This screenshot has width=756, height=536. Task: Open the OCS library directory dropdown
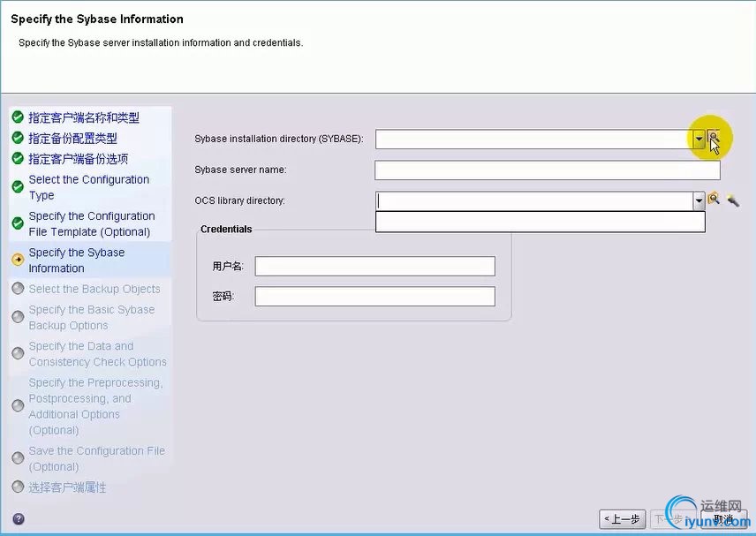click(x=699, y=201)
